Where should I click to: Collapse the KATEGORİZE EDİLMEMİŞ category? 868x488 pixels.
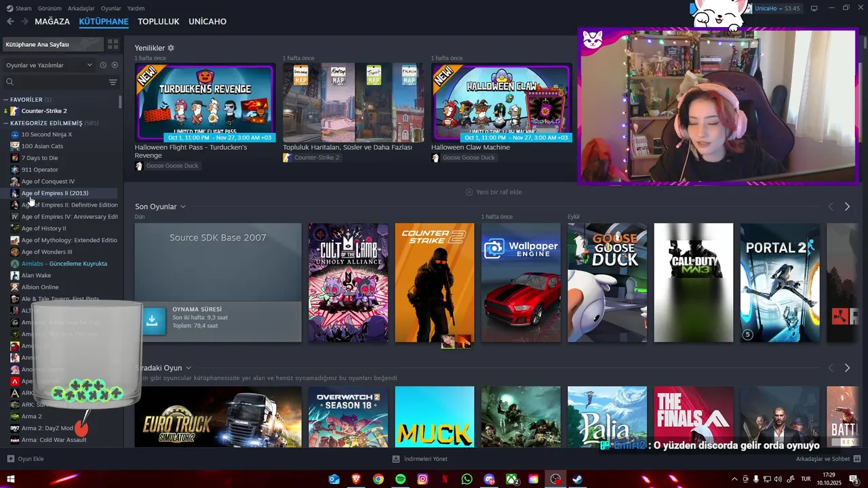pos(6,123)
